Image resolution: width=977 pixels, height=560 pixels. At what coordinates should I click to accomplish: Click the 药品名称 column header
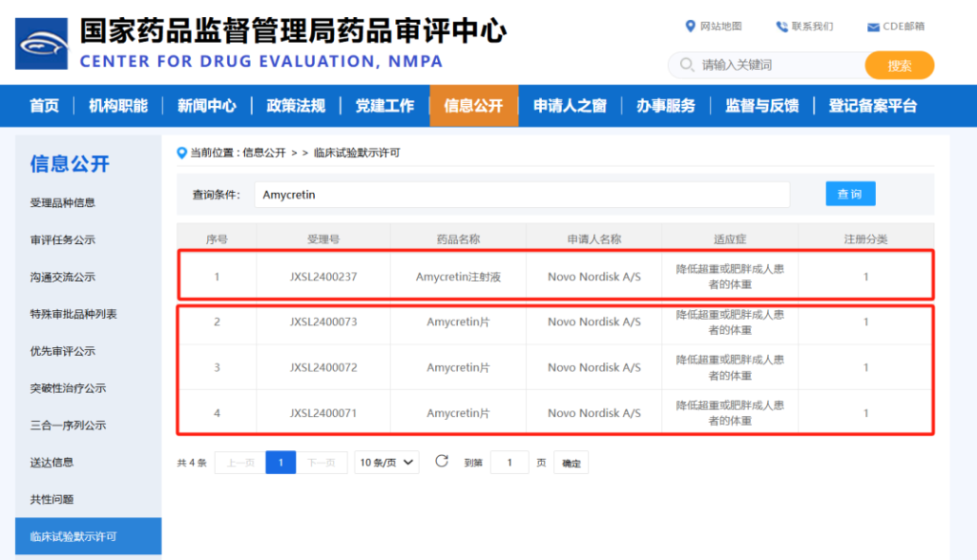[x=458, y=239]
